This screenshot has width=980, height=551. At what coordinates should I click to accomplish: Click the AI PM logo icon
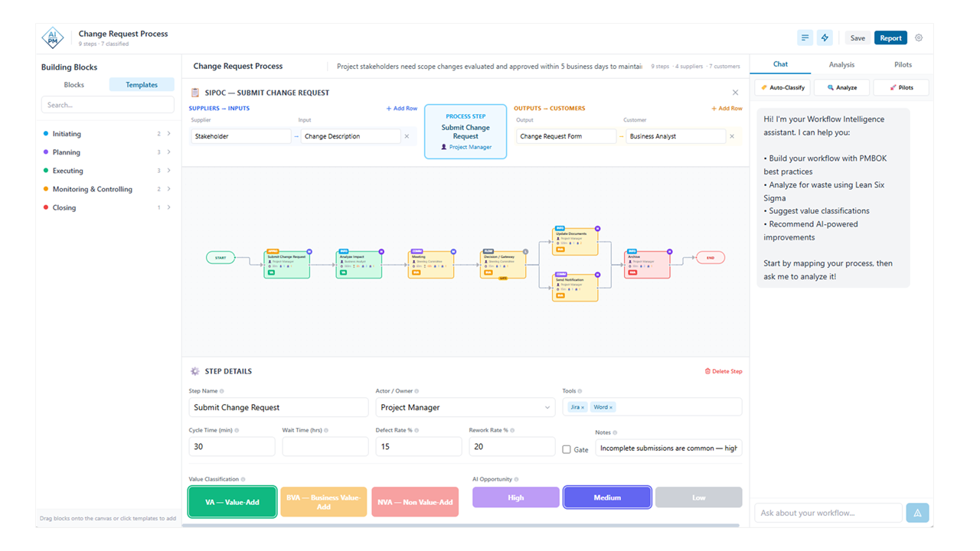click(52, 36)
